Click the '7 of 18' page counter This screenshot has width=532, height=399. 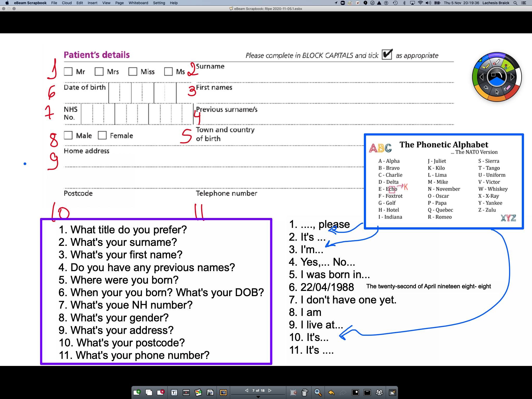point(258,390)
